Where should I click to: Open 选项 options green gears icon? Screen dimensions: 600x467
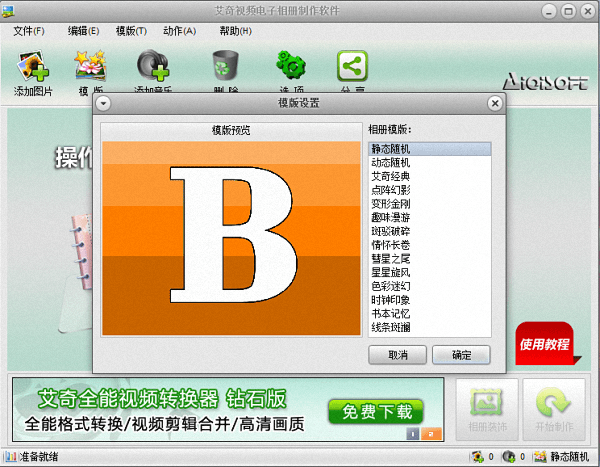[291, 65]
